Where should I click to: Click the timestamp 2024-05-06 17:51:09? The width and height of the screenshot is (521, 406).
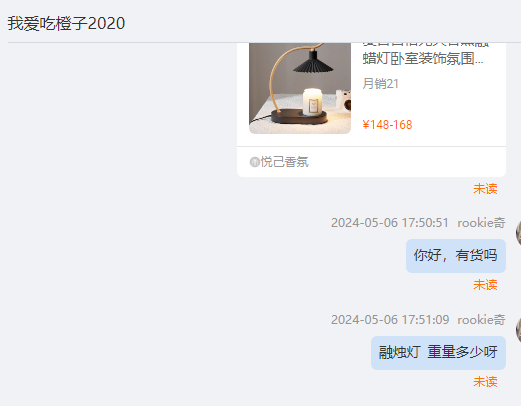click(390, 320)
